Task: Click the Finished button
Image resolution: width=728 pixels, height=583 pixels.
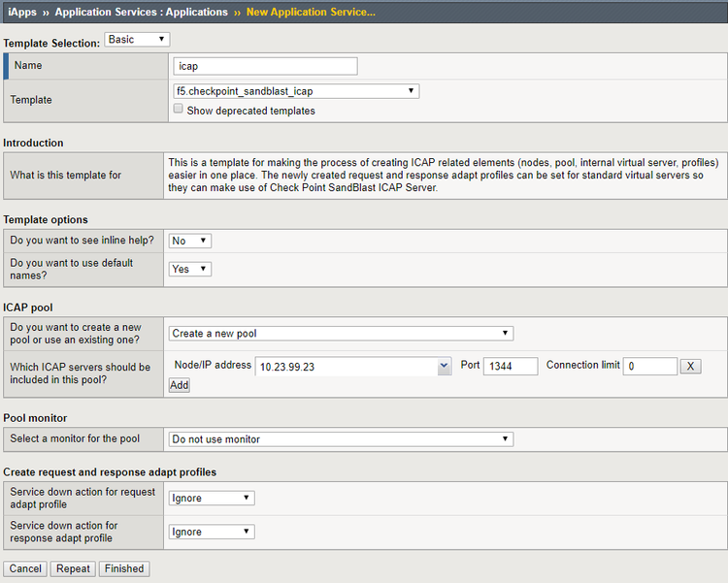Action: (124, 568)
